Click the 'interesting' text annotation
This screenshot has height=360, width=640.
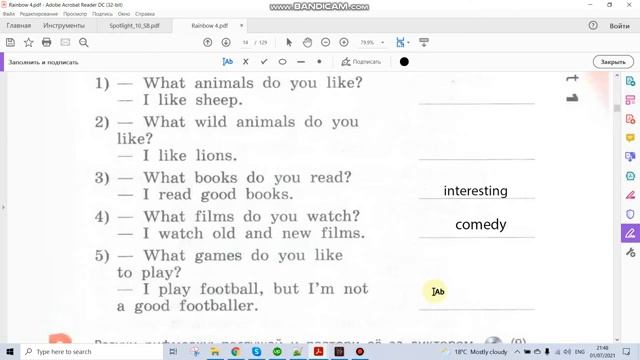click(x=476, y=191)
